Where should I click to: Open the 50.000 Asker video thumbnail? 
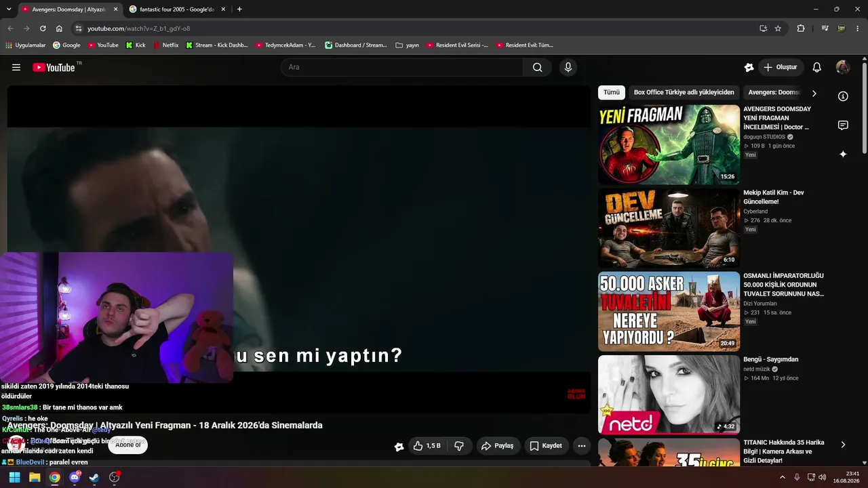tap(669, 311)
